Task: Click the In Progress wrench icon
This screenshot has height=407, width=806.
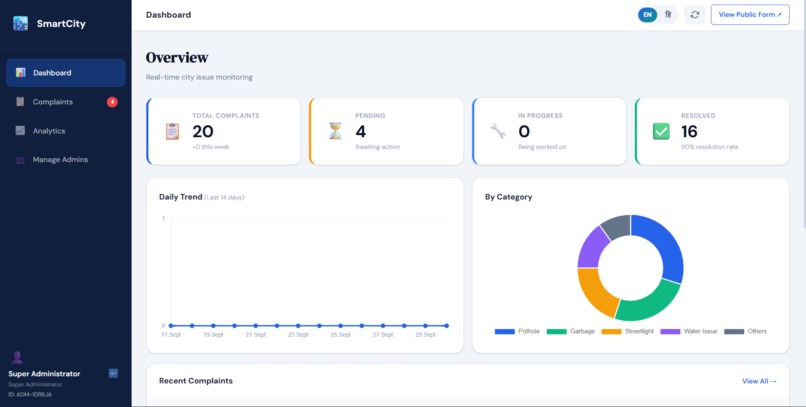Action: [498, 131]
